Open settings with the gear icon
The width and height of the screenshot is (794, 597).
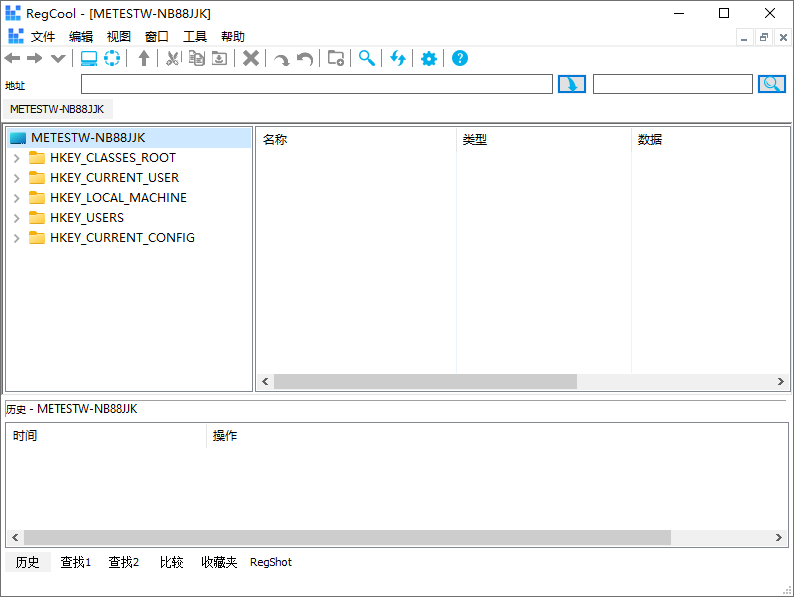click(x=429, y=59)
